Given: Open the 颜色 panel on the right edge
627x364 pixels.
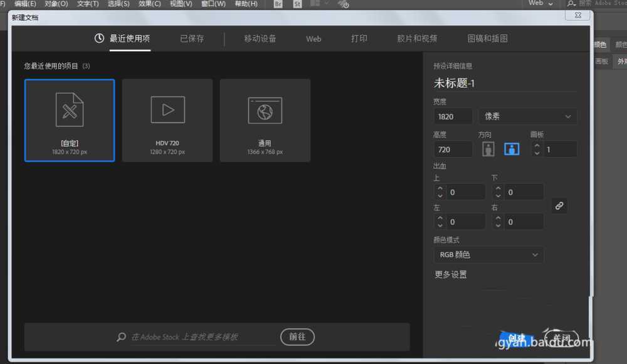Looking at the screenshot, I should [600, 44].
